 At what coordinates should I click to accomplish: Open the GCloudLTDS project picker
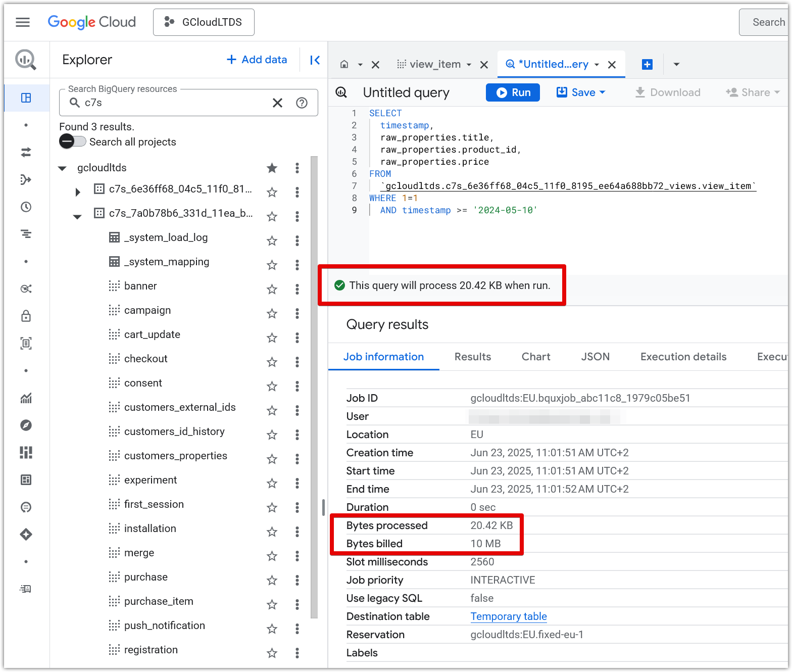[204, 22]
